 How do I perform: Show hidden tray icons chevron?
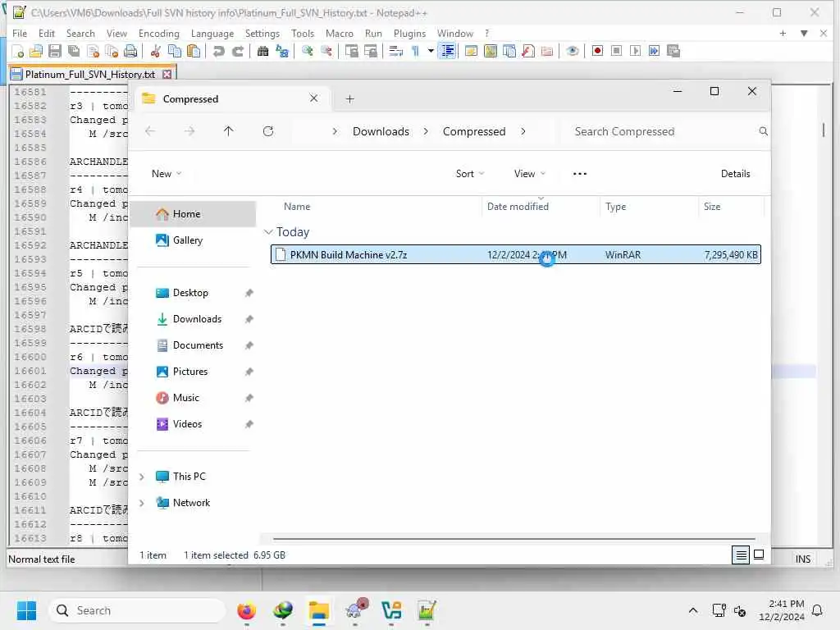[x=692, y=610]
